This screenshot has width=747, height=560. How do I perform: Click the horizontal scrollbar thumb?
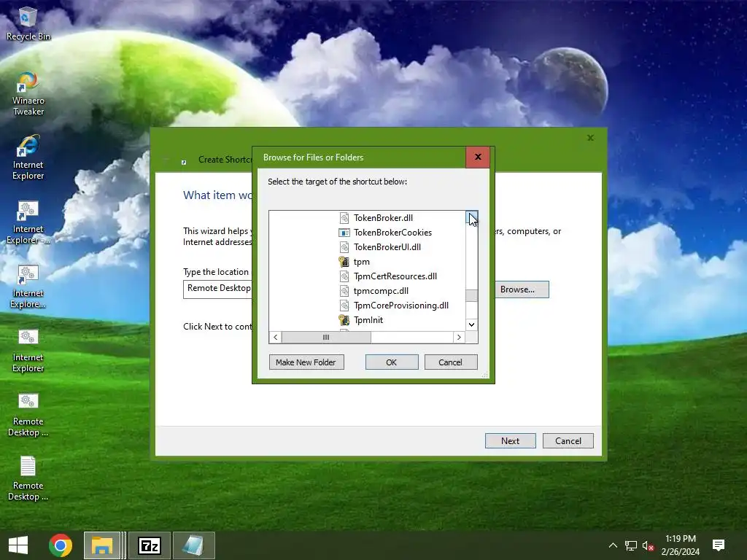326,337
